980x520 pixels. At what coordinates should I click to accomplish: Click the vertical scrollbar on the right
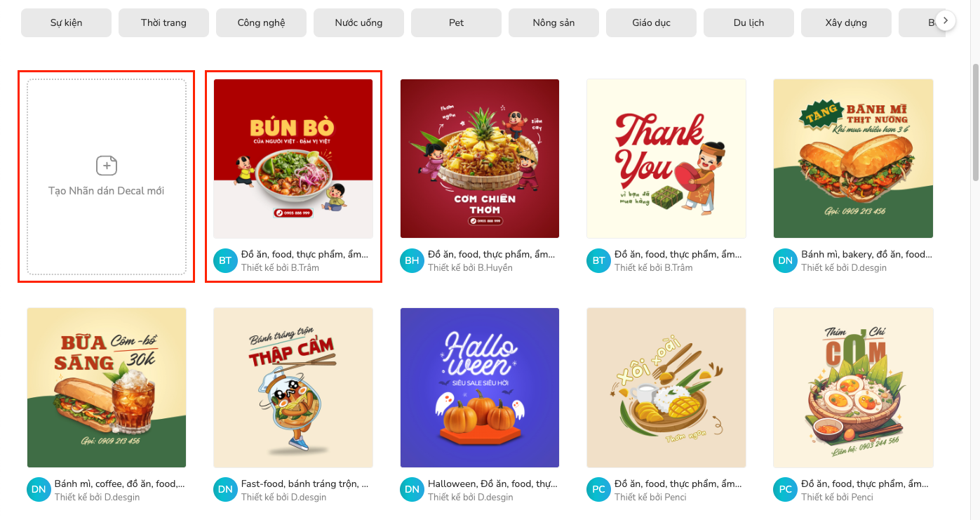(975, 123)
